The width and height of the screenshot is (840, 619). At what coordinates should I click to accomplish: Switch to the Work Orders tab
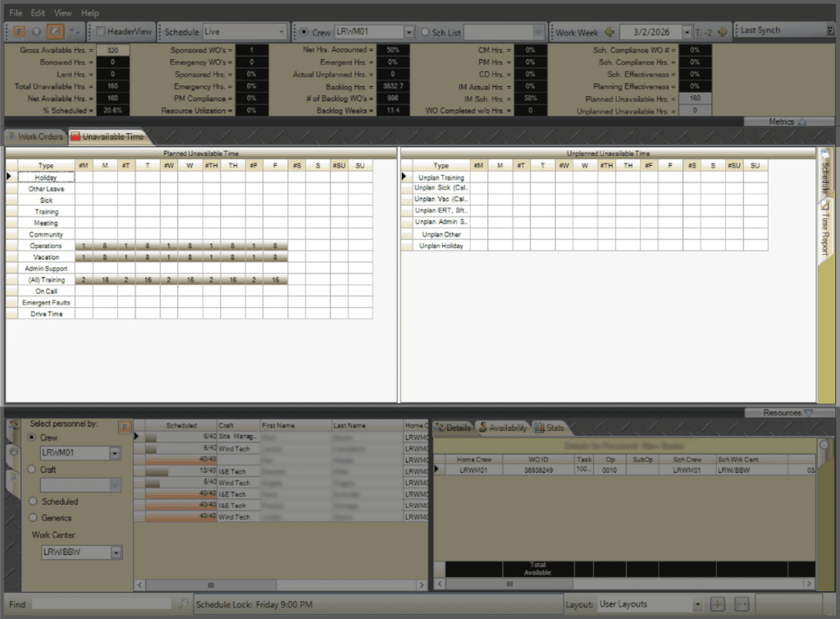tap(39, 136)
